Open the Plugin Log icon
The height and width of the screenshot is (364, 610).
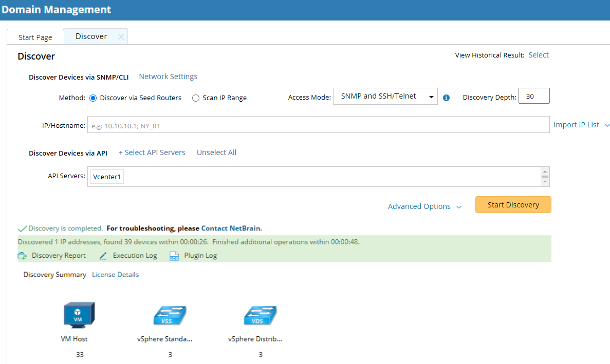point(174,256)
